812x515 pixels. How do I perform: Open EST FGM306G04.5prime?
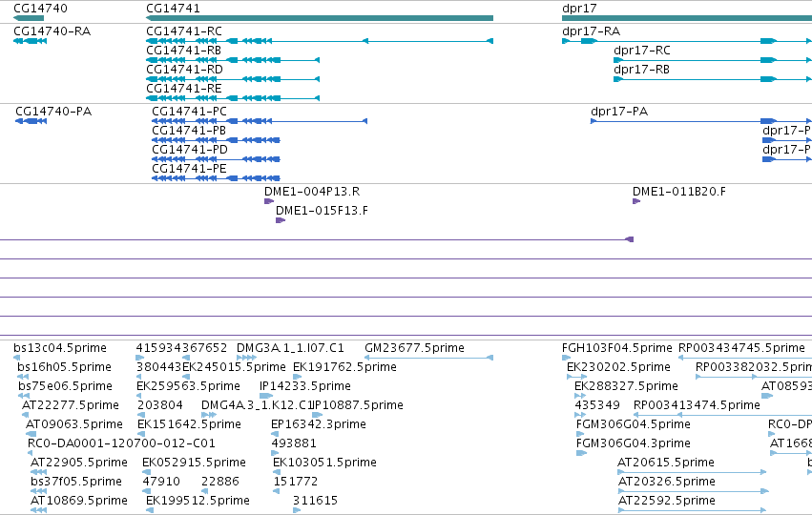(x=633, y=424)
